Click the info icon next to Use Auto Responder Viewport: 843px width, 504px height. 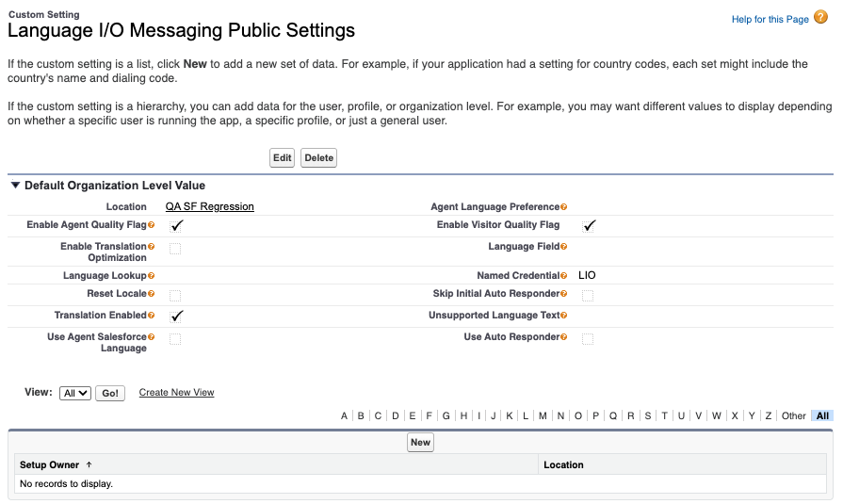tap(564, 337)
